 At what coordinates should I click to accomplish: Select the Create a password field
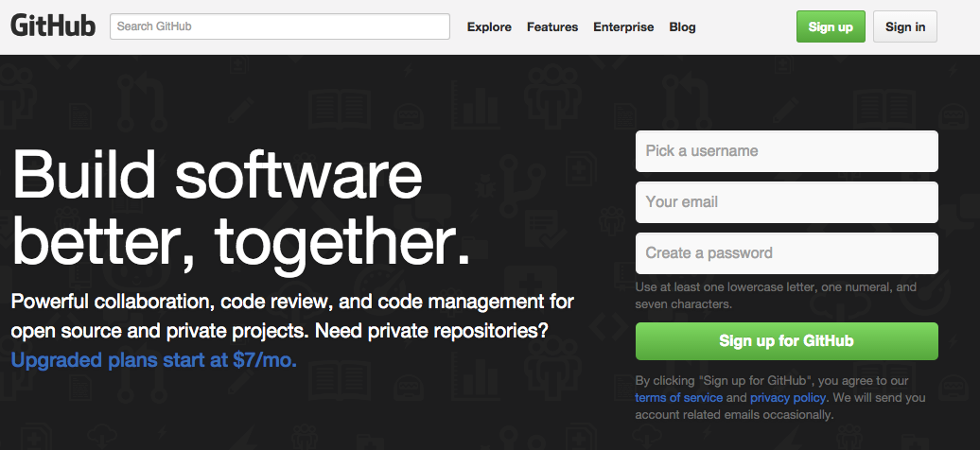pos(787,253)
